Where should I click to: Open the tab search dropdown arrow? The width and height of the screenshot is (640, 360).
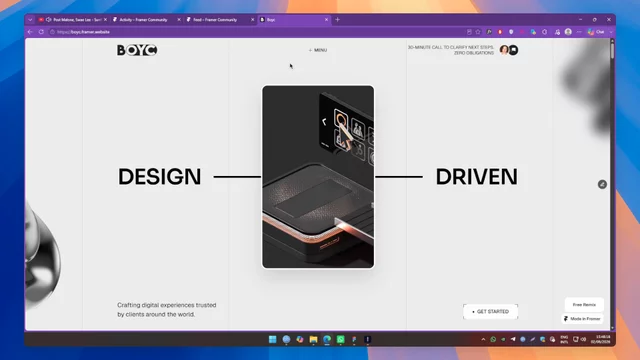coord(30,20)
